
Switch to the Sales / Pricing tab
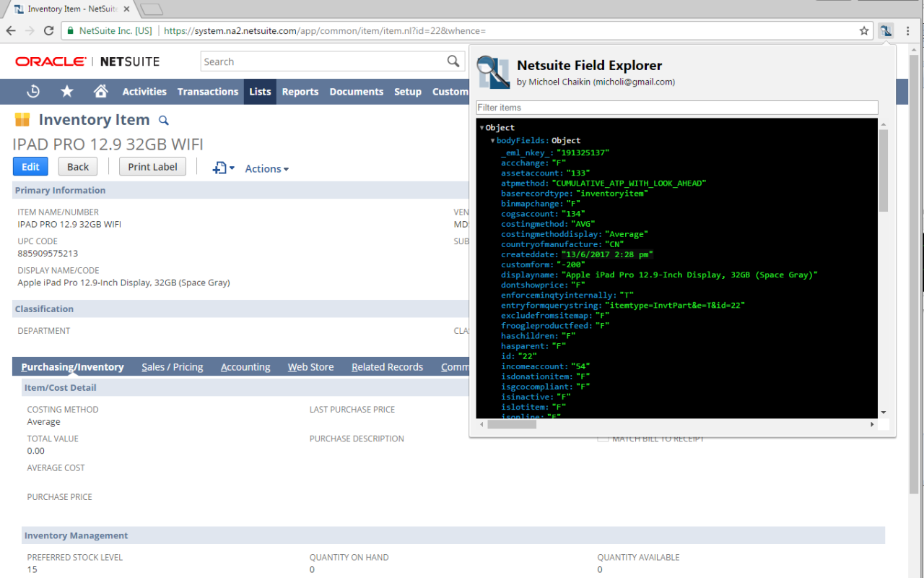(x=172, y=366)
